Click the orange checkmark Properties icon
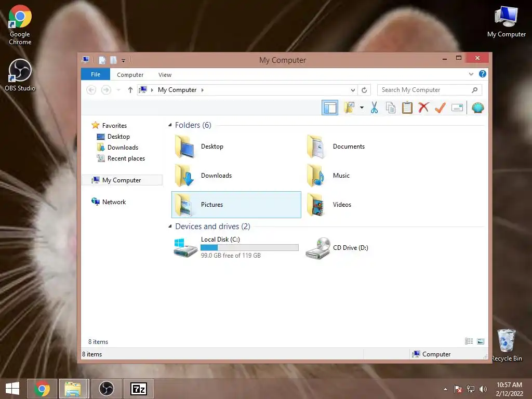 [440, 108]
